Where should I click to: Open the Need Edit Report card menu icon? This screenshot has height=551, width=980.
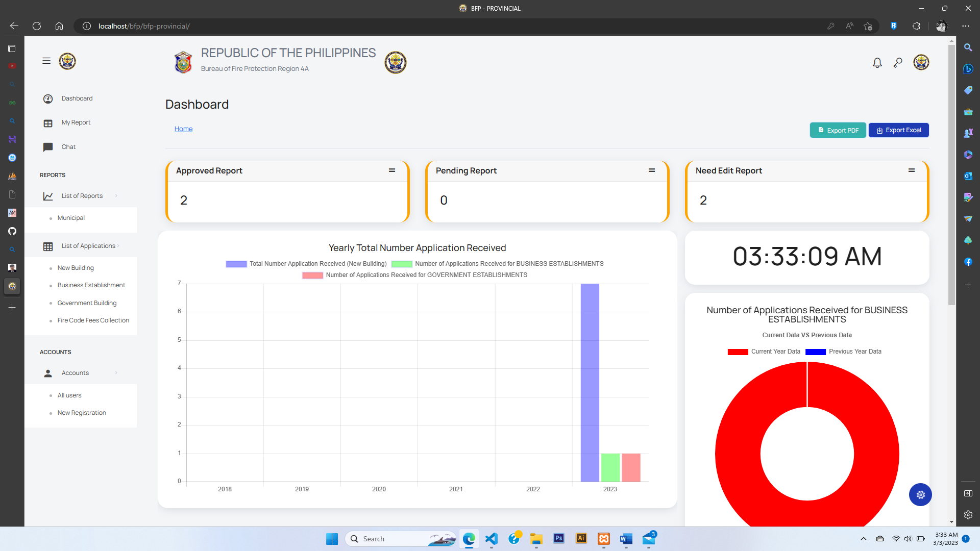coord(912,170)
